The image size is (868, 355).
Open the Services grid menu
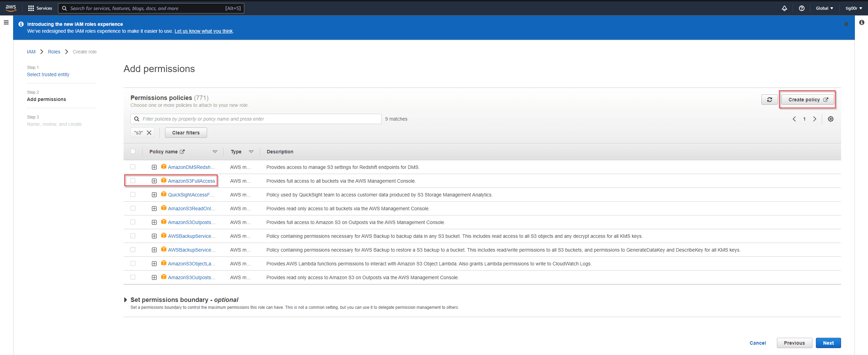(40, 8)
